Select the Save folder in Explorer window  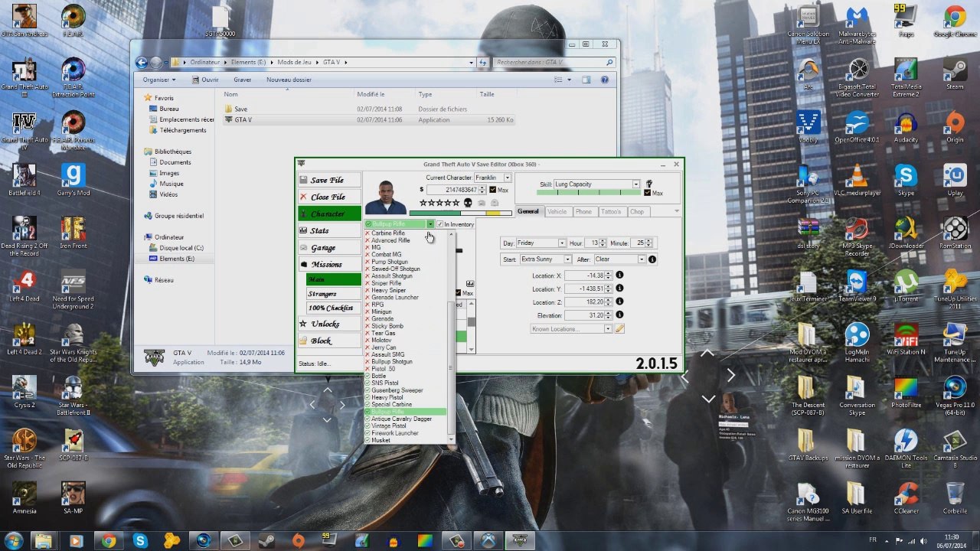click(241, 109)
